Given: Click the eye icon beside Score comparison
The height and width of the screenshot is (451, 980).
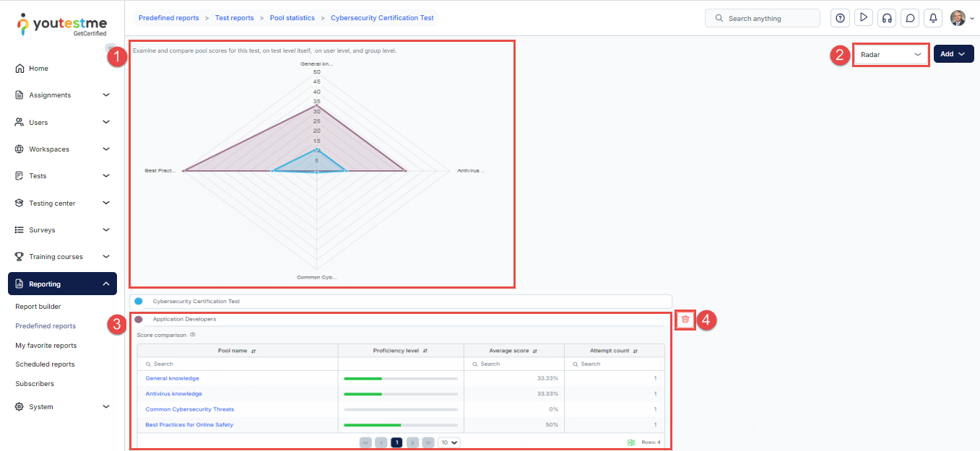Looking at the screenshot, I should (193, 335).
